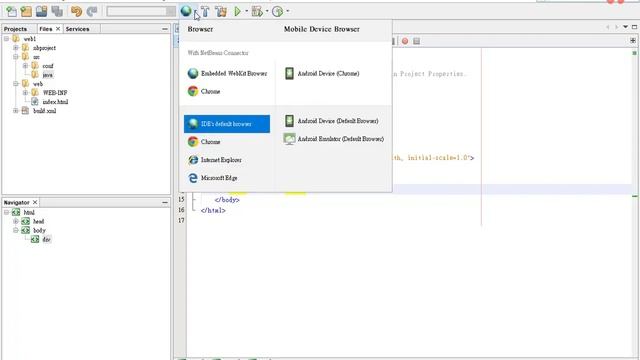This screenshot has width=640, height=360.
Task: Expand the WEB-INF folder
Action: (x=25, y=93)
